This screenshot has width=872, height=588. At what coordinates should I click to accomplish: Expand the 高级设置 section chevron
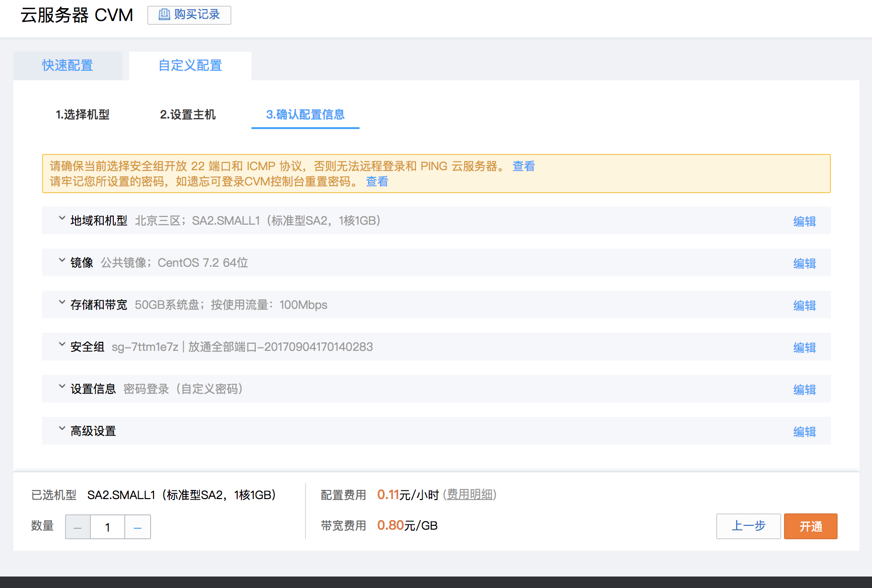pos(62,429)
